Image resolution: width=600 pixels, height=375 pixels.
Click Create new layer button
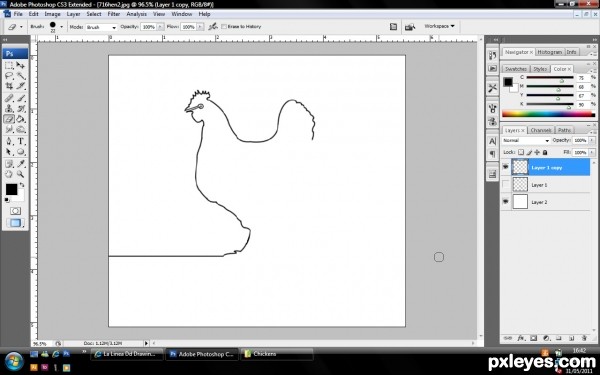click(x=571, y=338)
